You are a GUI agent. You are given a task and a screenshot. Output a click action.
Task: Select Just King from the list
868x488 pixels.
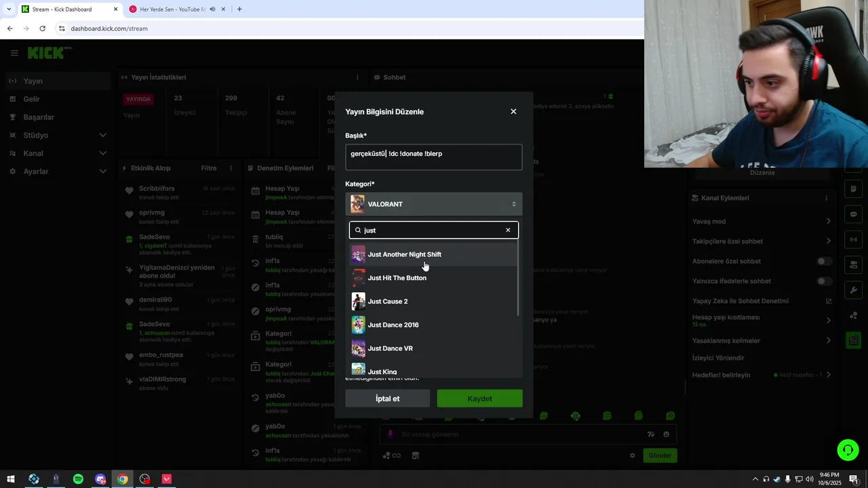coord(433,370)
